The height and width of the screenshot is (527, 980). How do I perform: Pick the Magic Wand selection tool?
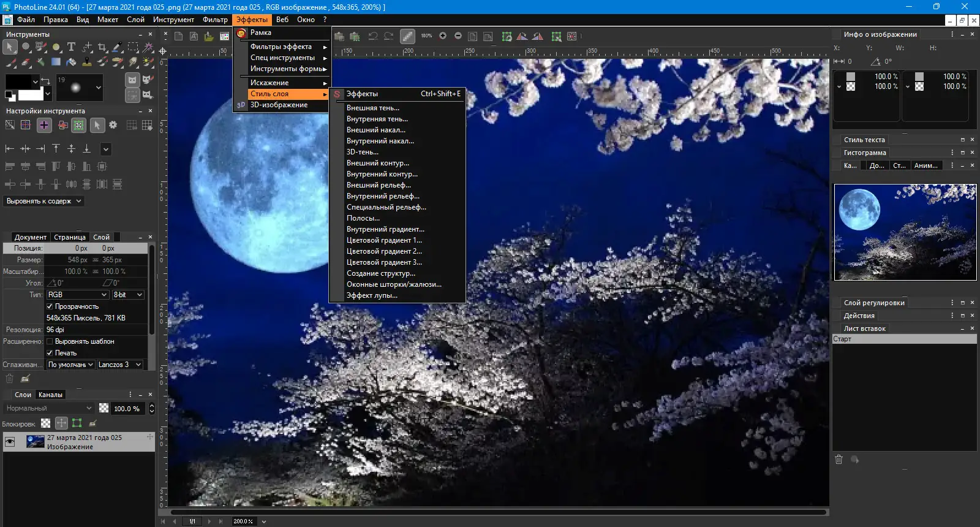click(148, 47)
